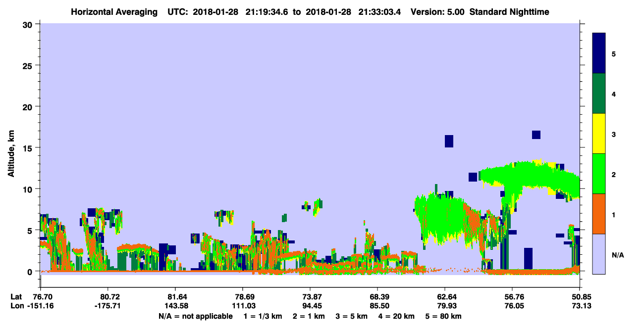Click the legend text '2 = 1 km'

point(309,316)
